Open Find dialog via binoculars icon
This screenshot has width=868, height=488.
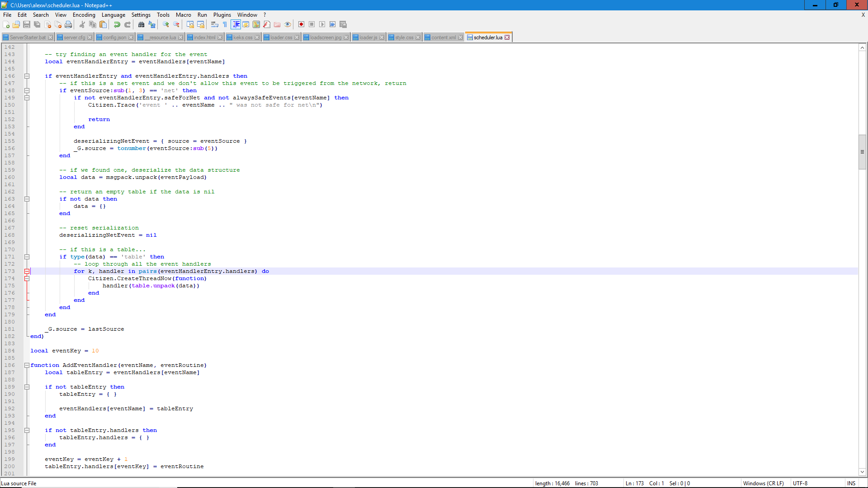(x=142, y=24)
